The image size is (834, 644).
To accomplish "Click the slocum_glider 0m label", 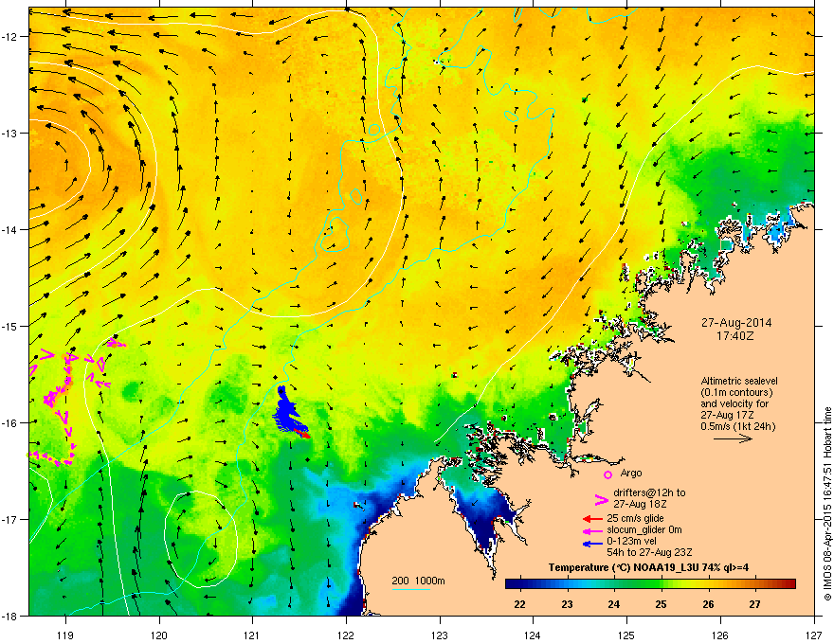I will (644, 529).
